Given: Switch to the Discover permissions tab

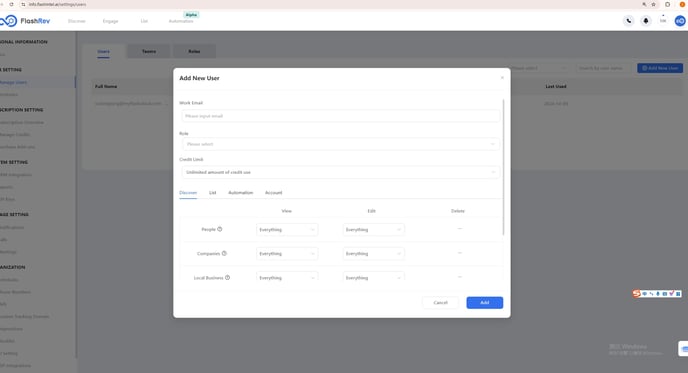Looking at the screenshot, I should [x=188, y=193].
